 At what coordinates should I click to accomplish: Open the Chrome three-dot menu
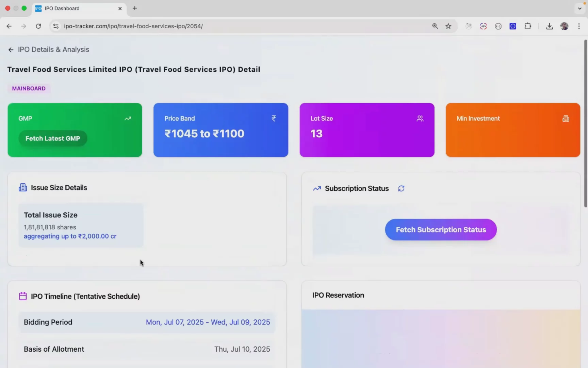(579, 26)
